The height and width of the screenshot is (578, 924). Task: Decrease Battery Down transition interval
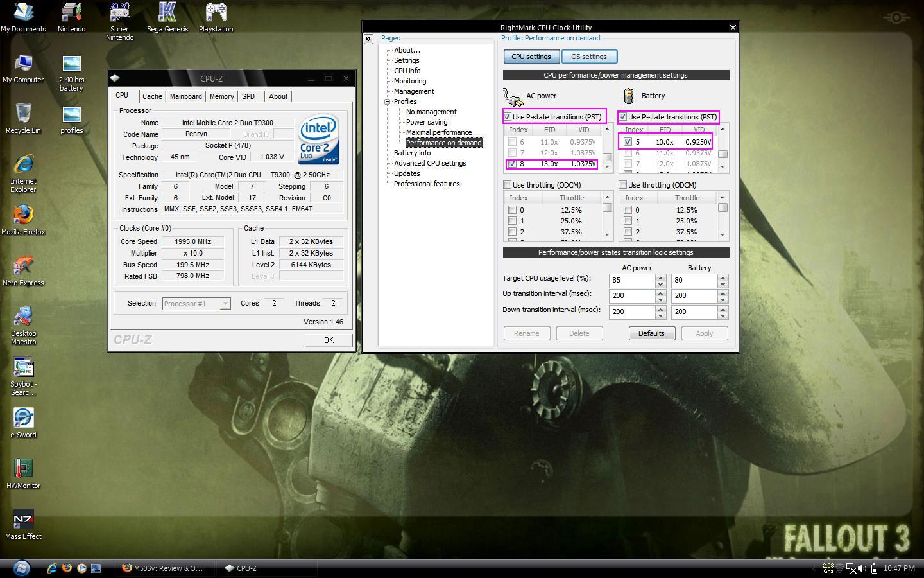723,315
